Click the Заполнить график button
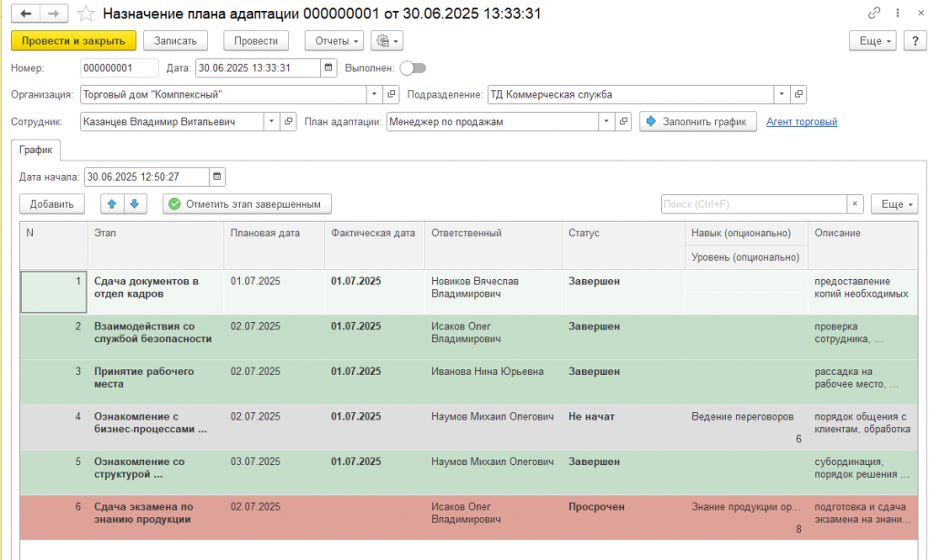Viewport: 934px width, 560px height. pyautogui.click(x=698, y=121)
